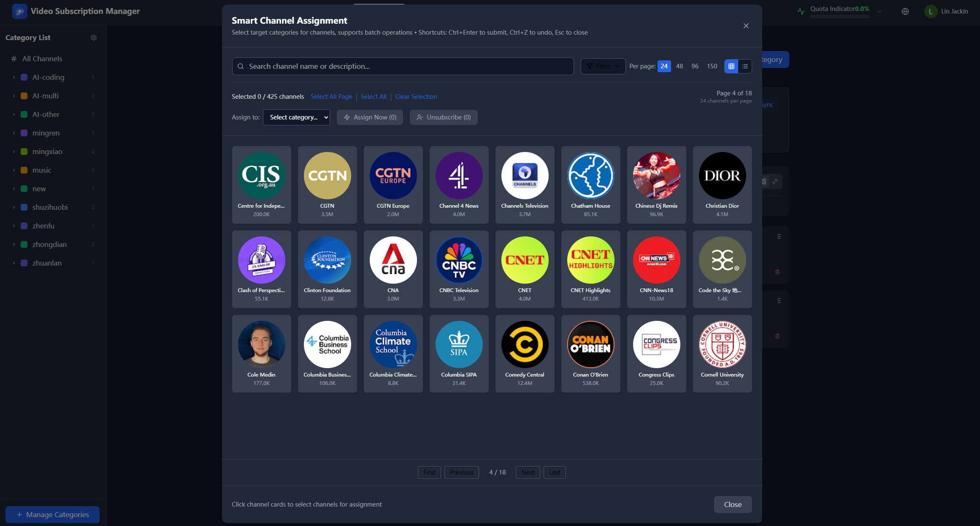Select the CNN-News18 channel card

click(657, 269)
